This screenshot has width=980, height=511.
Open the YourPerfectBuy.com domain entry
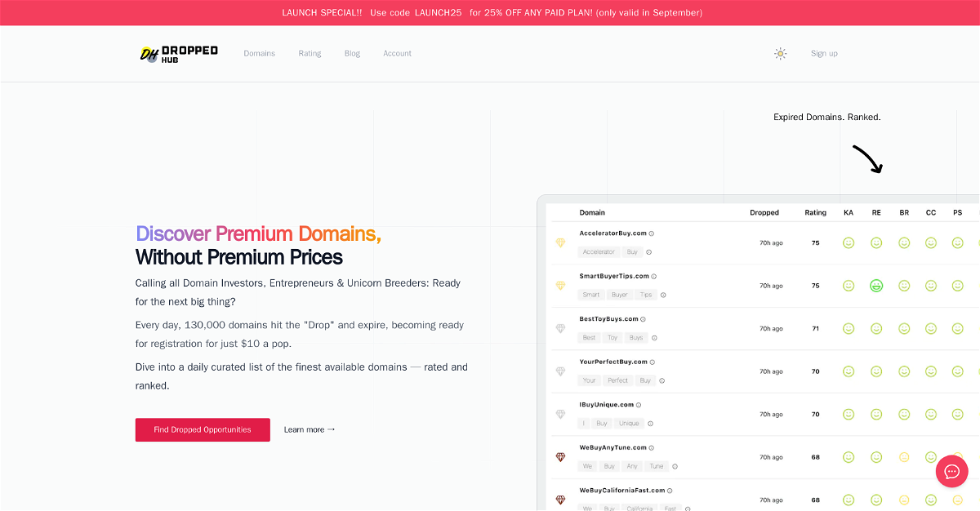(x=613, y=362)
